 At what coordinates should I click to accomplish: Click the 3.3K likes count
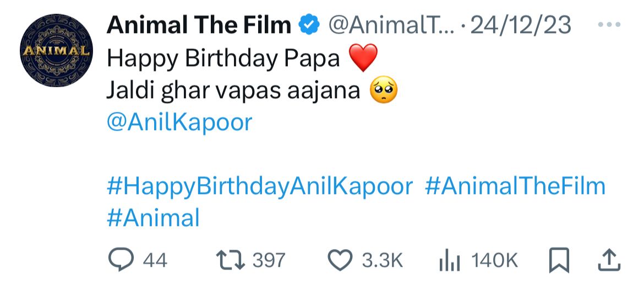383,260
